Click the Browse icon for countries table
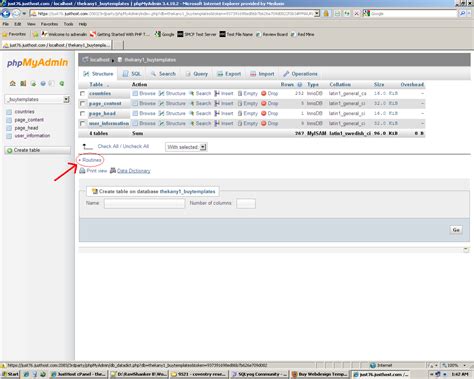The width and height of the screenshot is (474, 379). pyautogui.click(x=135, y=93)
